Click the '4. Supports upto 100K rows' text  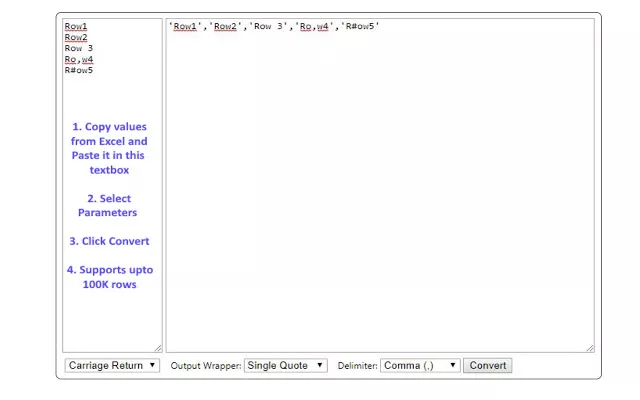110,277
